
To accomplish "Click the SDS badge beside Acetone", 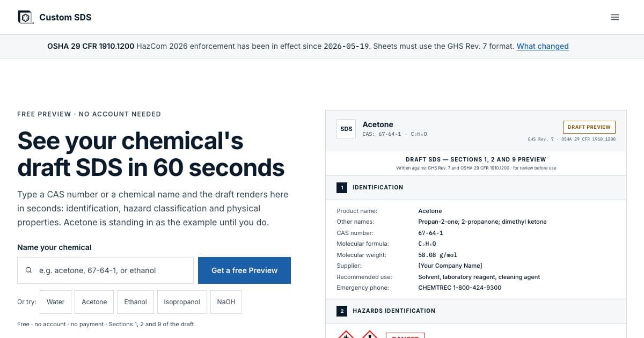I will [x=346, y=129].
